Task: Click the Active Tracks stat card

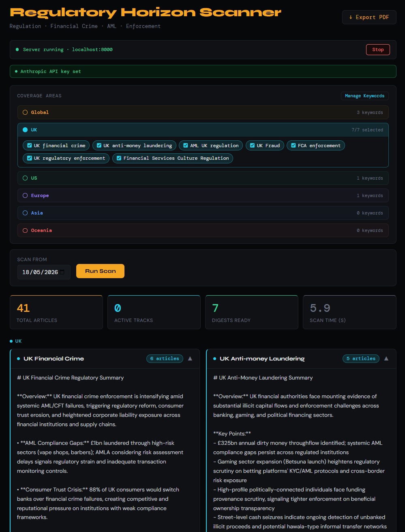Action: pos(154,312)
